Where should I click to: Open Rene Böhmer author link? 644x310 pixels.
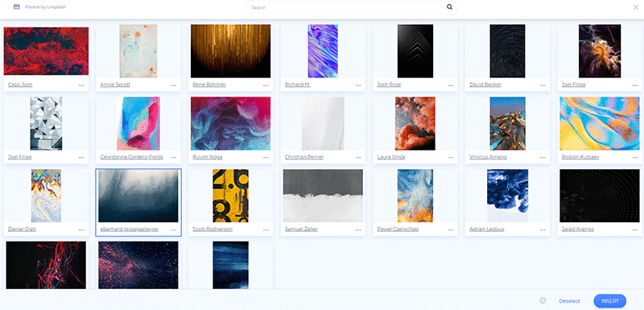coord(209,85)
